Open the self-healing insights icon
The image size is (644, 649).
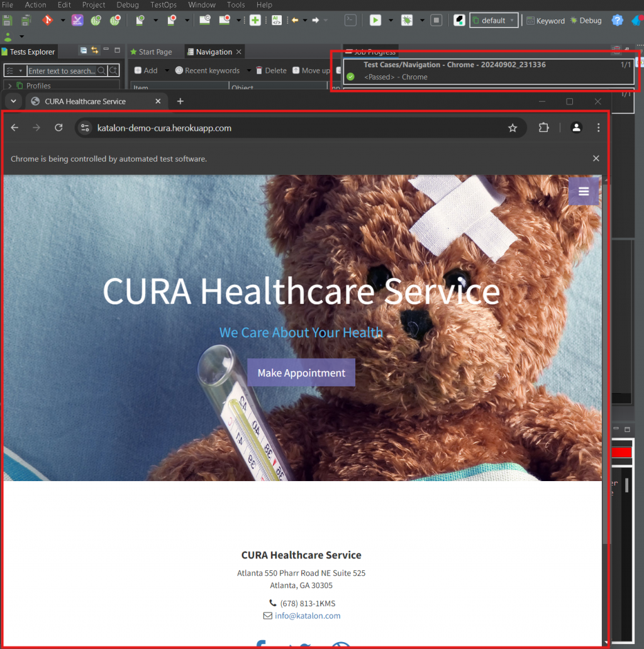[77, 20]
